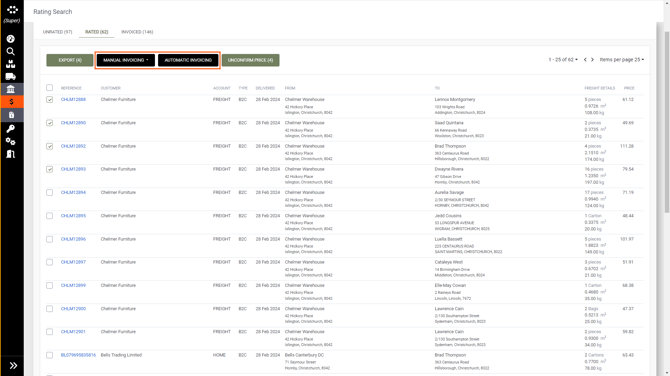Switch to the Unrated (97) tab
This screenshot has height=376, width=670.
tap(57, 32)
